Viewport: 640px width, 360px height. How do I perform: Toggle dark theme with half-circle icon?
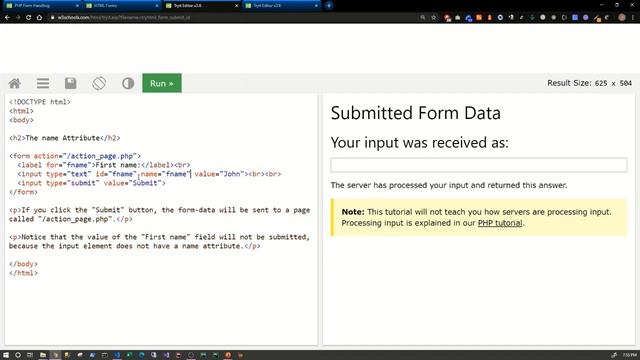[128, 83]
